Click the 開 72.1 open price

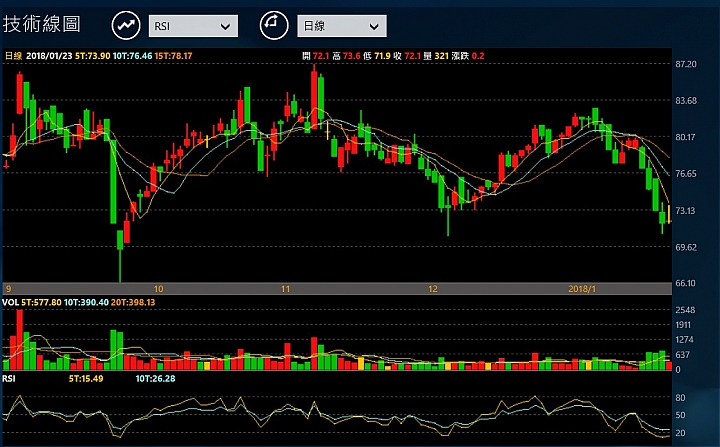coord(316,56)
